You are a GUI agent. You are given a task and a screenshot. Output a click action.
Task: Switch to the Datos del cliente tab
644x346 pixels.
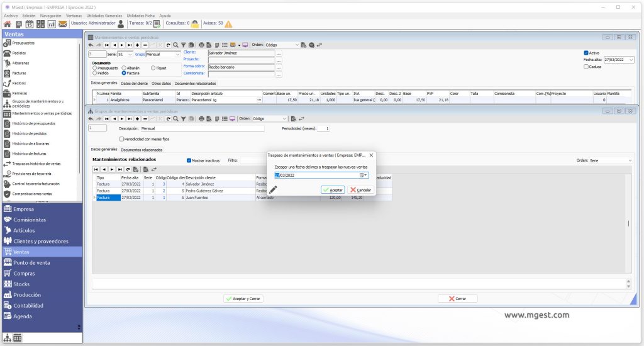tap(135, 84)
